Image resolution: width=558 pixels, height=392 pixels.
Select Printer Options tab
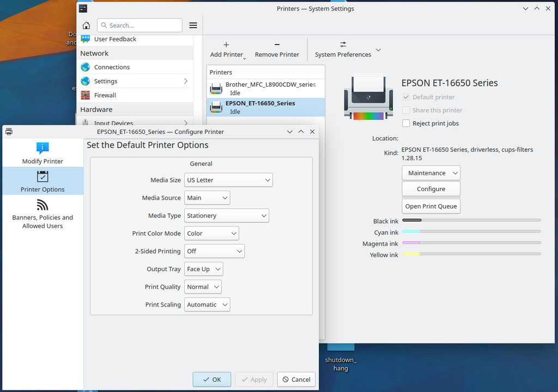point(43,181)
